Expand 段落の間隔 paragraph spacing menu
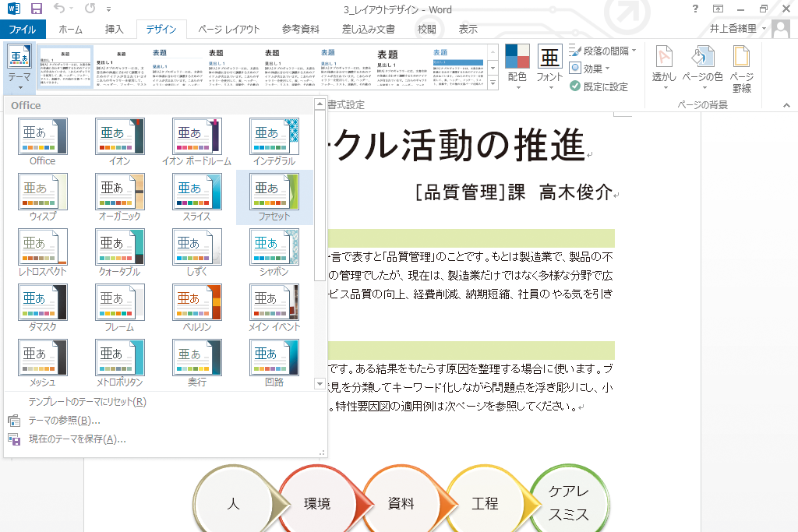 click(x=602, y=51)
